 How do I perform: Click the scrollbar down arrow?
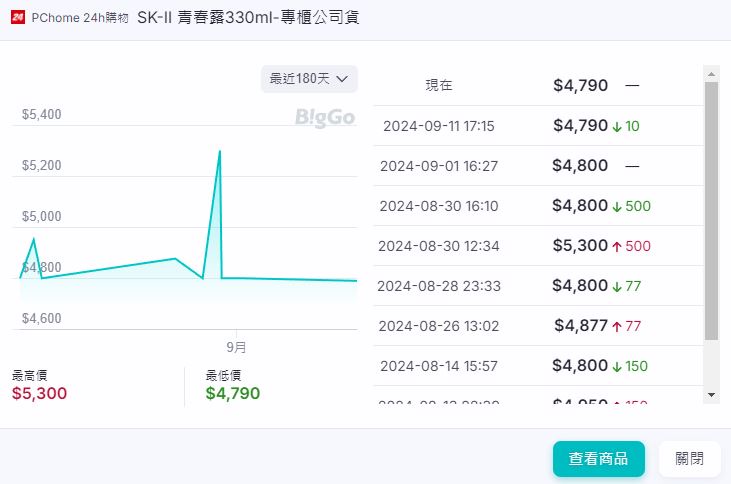(712, 395)
